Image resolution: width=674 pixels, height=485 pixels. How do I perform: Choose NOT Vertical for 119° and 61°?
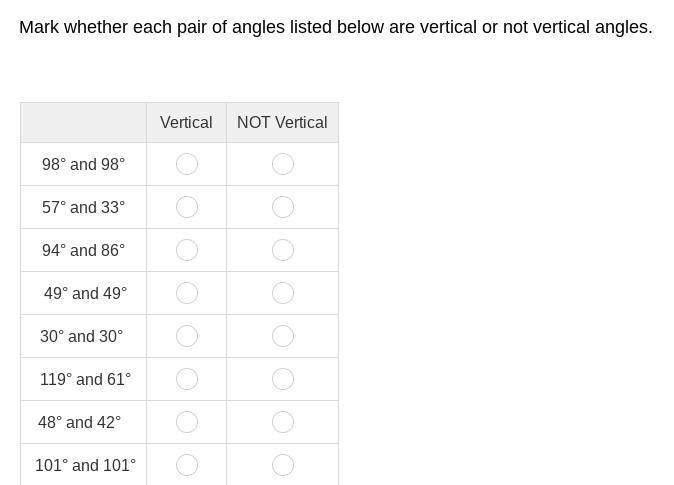[283, 379]
